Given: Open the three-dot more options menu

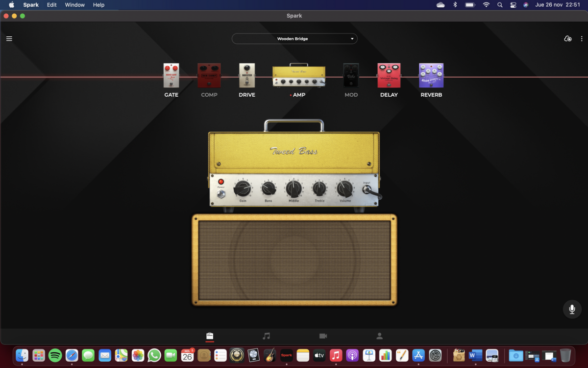Looking at the screenshot, I should pyautogui.click(x=582, y=39).
